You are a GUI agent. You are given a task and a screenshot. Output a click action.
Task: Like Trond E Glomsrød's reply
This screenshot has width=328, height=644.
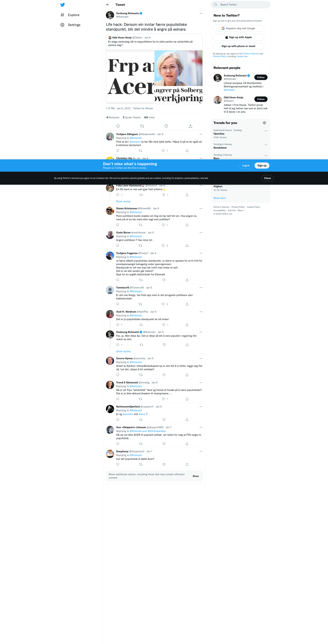[163, 399]
